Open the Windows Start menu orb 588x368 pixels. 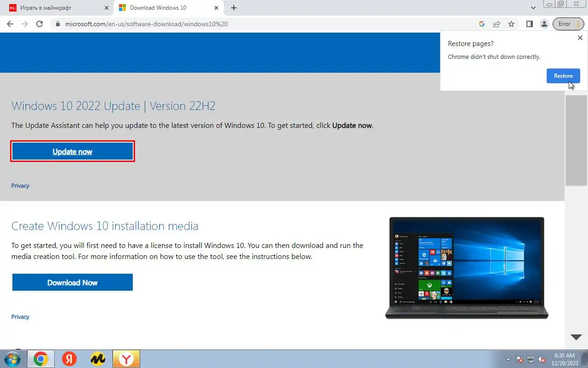[x=12, y=359]
